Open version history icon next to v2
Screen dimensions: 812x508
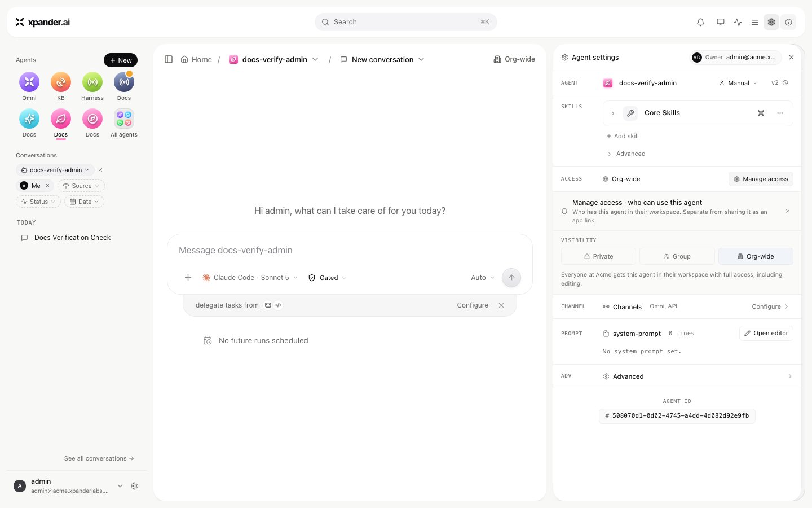(x=785, y=83)
